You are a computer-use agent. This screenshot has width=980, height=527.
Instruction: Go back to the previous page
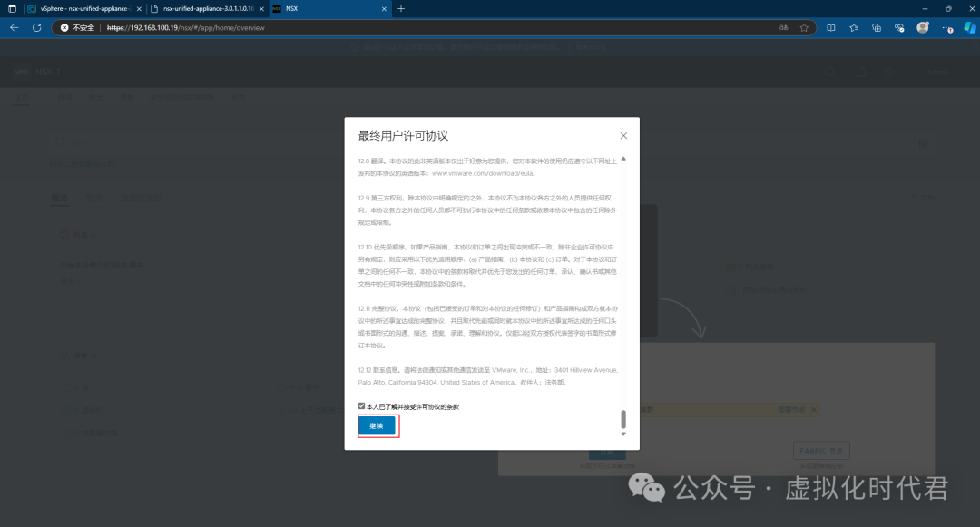click(15, 27)
